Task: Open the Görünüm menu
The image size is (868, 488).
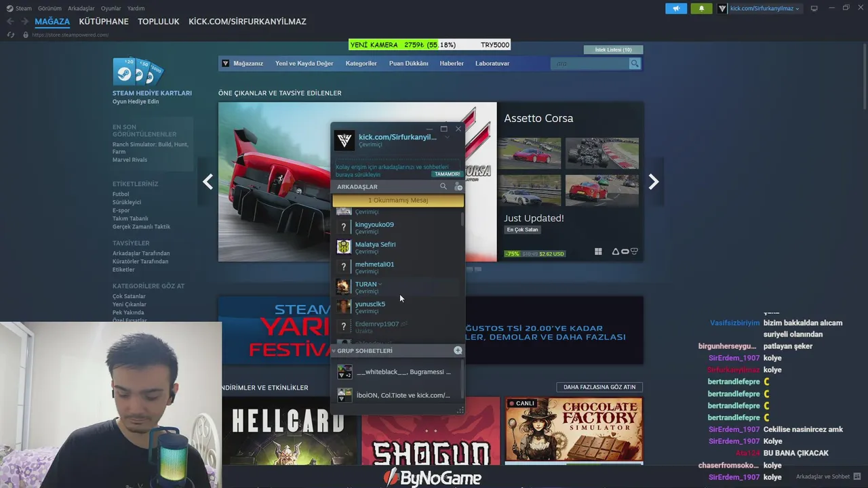Action: pyautogui.click(x=50, y=8)
